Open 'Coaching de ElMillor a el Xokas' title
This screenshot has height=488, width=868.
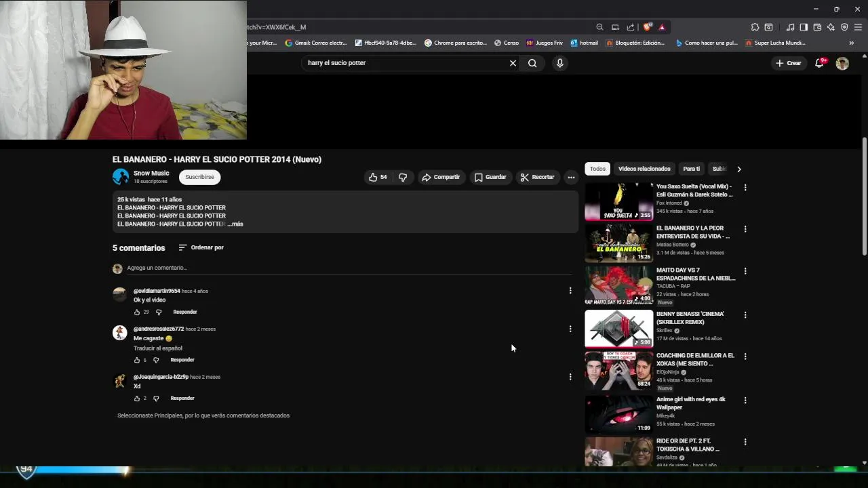(x=695, y=359)
